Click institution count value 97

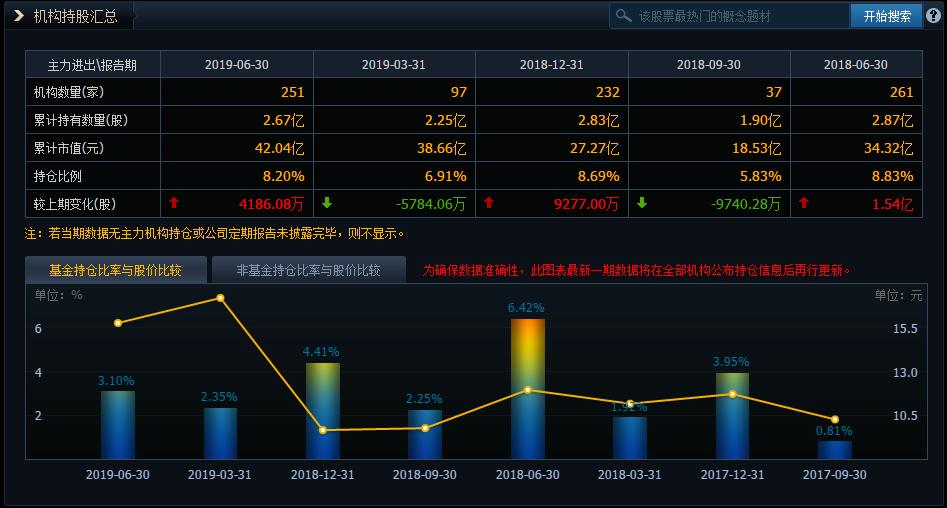click(x=459, y=92)
